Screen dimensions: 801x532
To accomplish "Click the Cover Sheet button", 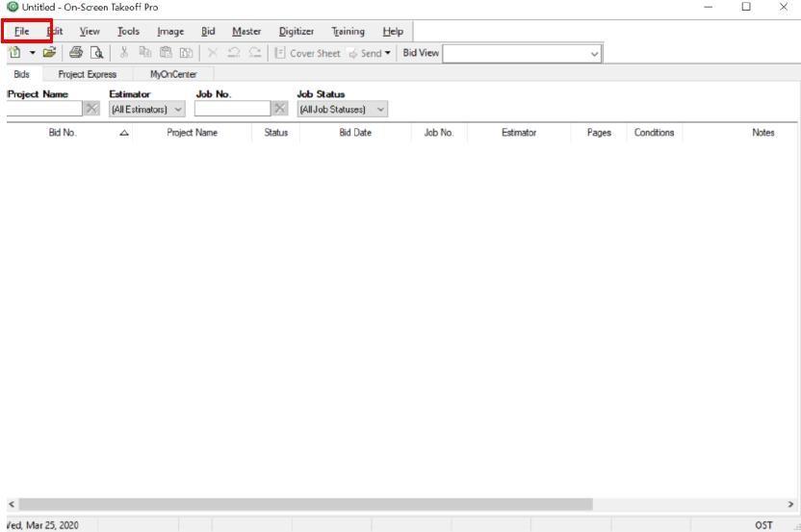I will (x=312, y=53).
